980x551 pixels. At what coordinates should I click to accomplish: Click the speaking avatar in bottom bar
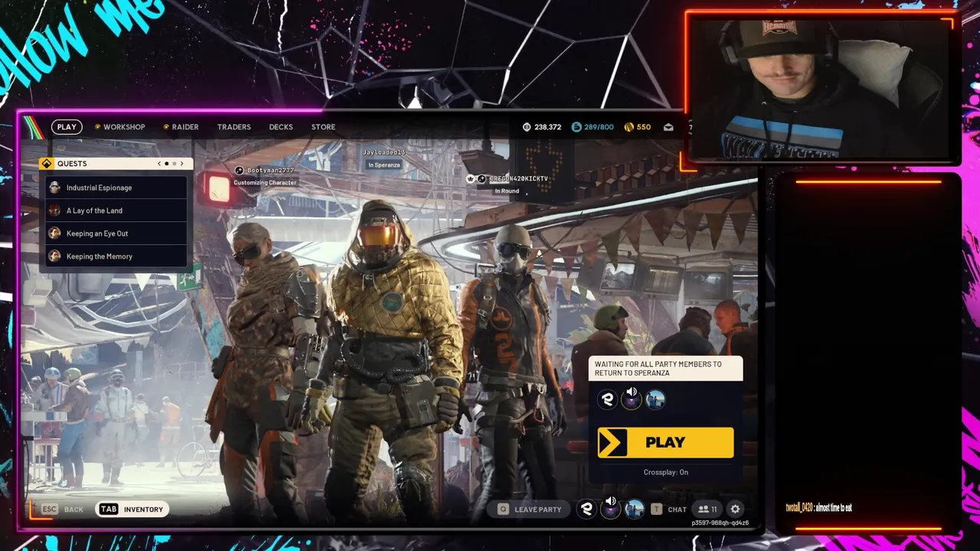coord(610,509)
